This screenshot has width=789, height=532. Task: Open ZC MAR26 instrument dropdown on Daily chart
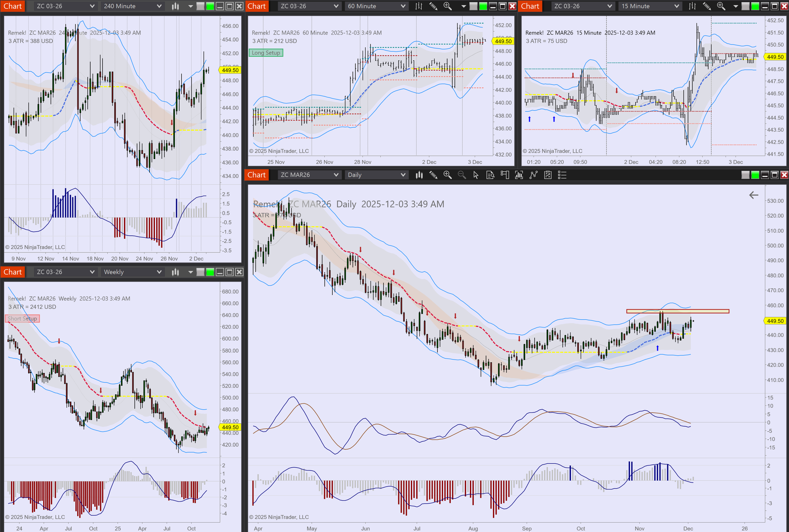tap(309, 175)
